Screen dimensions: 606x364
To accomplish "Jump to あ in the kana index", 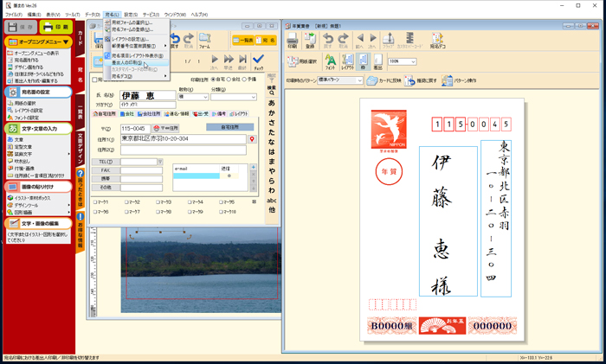I will [272, 101].
